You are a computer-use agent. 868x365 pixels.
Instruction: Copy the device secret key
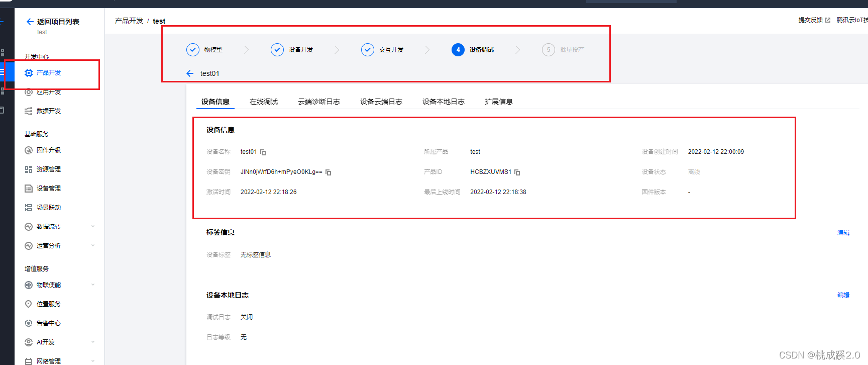click(328, 172)
